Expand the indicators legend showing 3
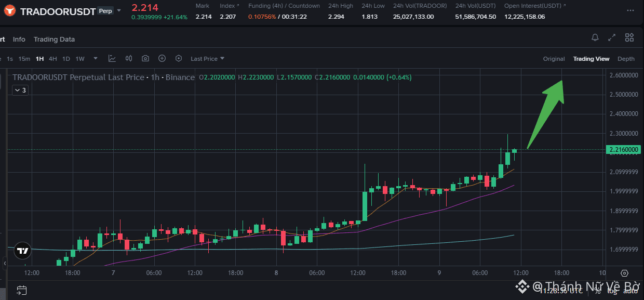Screen dimensions: 644x300 click(20, 90)
